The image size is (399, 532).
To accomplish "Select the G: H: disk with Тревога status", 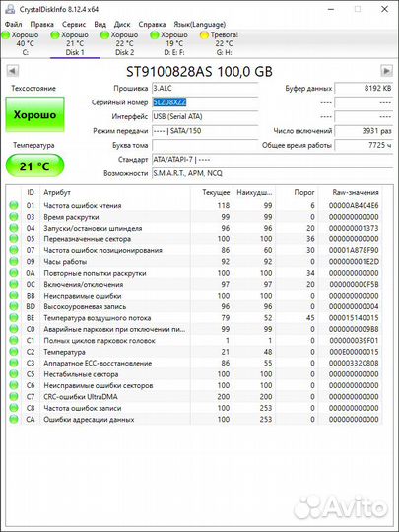I will (x=224, y=43).
